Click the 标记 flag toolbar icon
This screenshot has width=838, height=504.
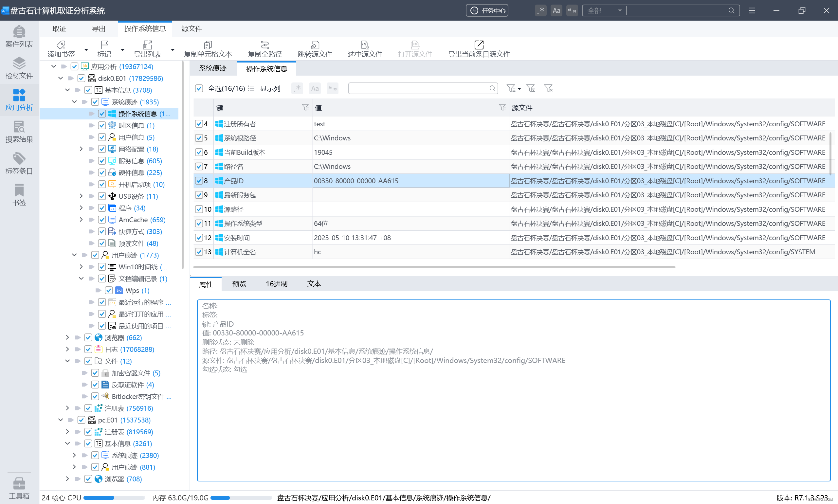point(104,49)
